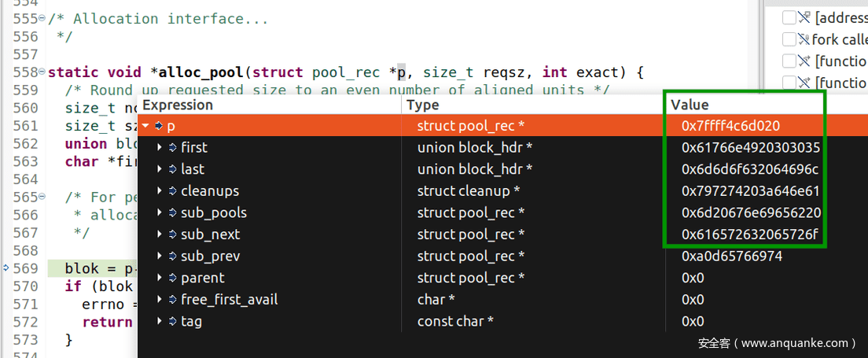868x358 pixels.
Task: Click the 0x0 value of parent
Action: [693, 278]
